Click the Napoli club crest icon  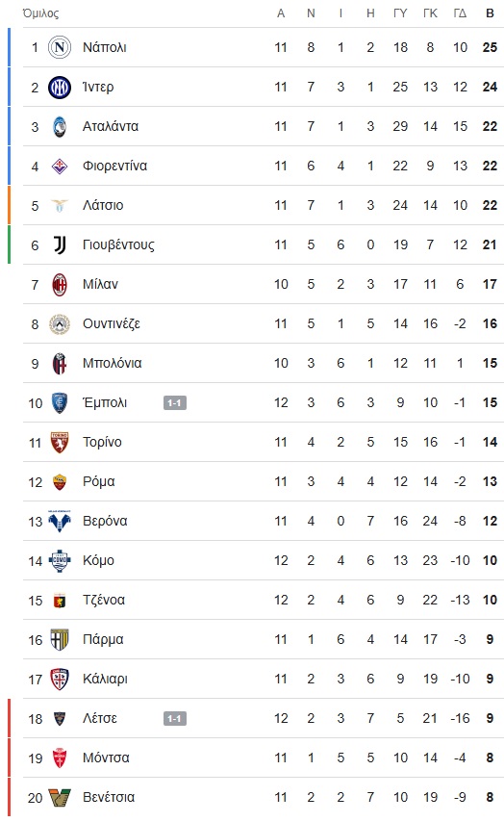[60, 47]
